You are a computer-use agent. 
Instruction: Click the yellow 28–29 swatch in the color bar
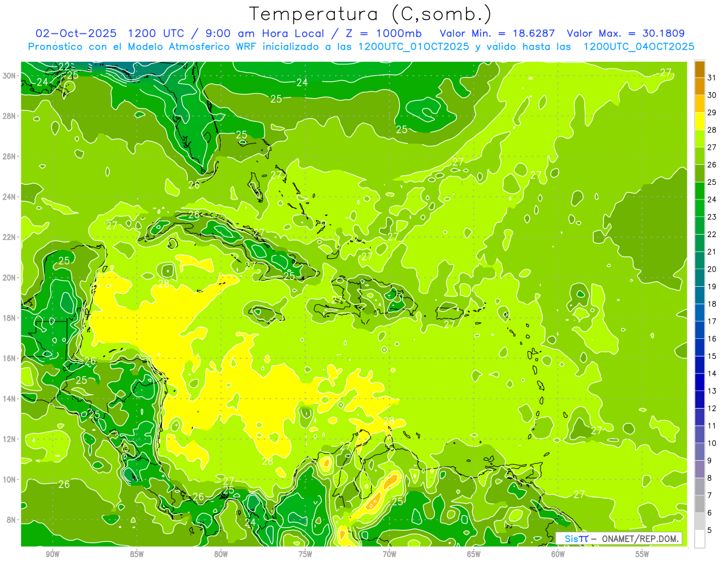click(x=699, y=121)
